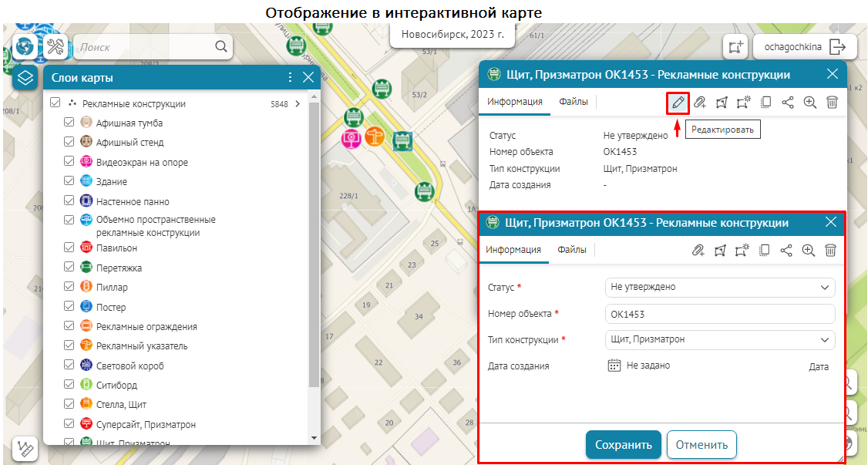
Task: Open the map layers stack icon
Action: [x=25, y=77]
